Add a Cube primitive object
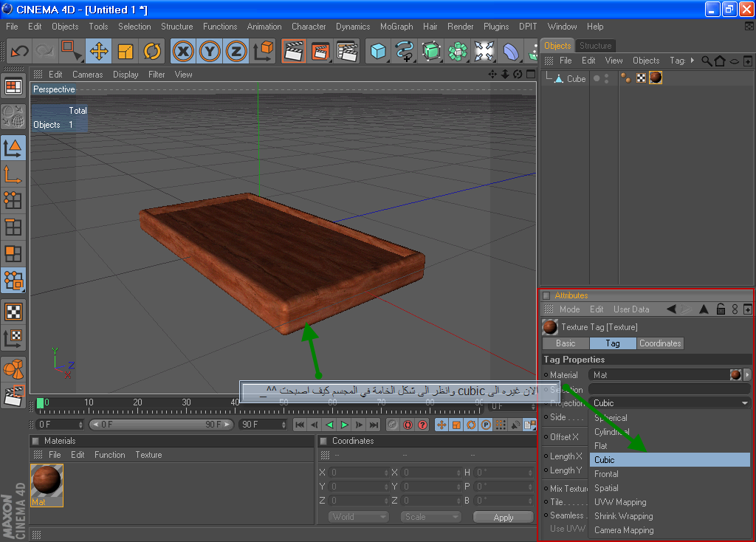756x542 pixels. click(378, 51)
